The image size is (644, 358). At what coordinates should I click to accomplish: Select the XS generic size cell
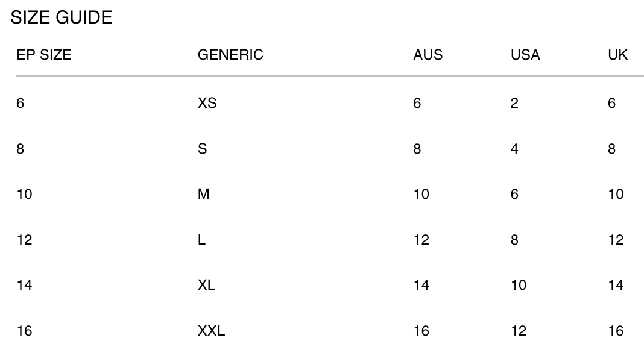tap(207, 103)
